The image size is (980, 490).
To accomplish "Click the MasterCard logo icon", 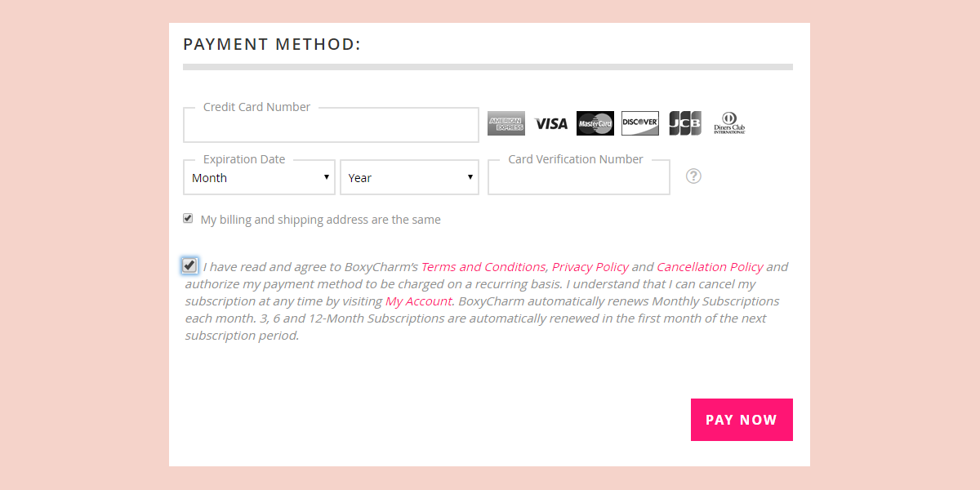I will [595, 124].
